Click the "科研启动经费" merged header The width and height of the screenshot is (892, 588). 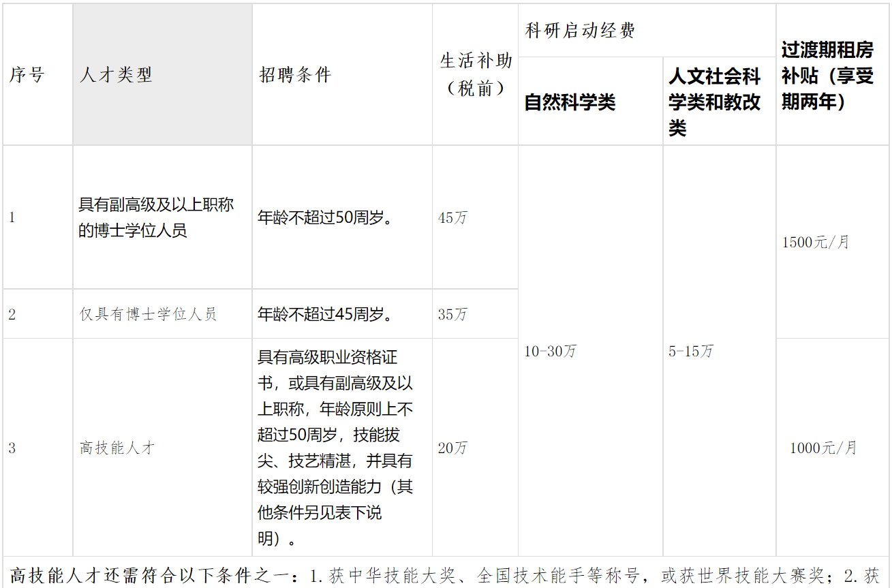[581, 31]
